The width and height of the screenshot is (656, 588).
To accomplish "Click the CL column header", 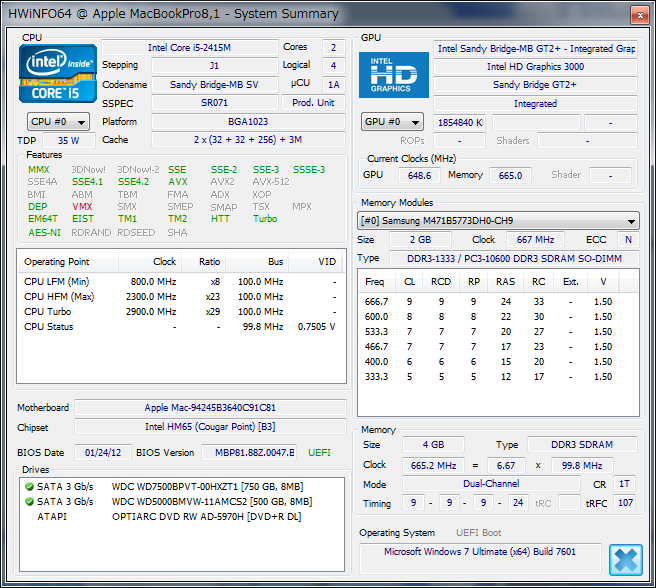I will tap(409, 282).
